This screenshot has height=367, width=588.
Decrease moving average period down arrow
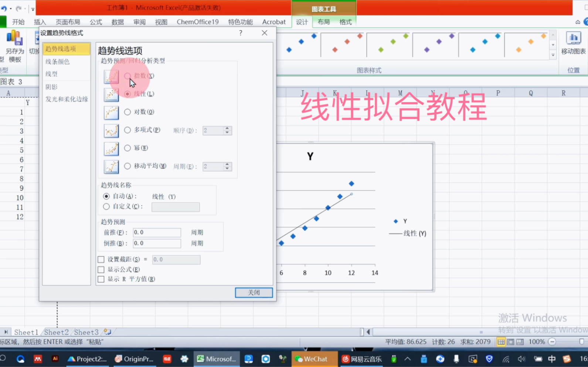228,169
